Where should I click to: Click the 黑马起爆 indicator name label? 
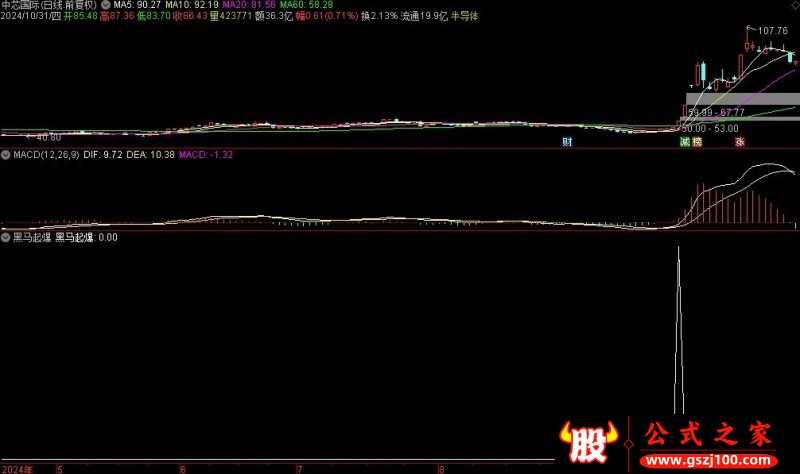coord(32,237)
